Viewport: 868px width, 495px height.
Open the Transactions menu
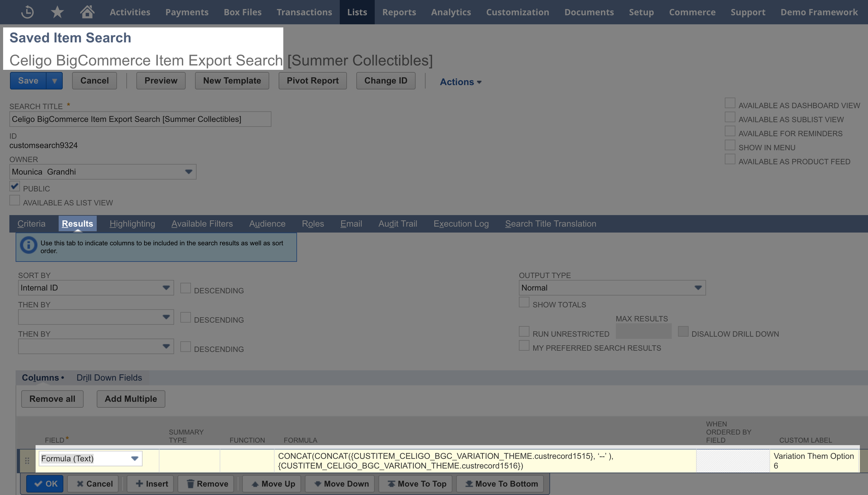(x=304, y=12)
